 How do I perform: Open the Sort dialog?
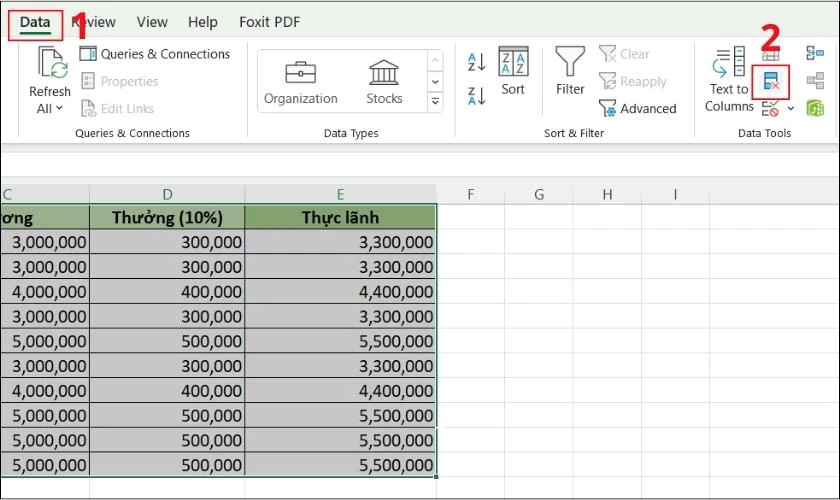click(x=513, y=72)
